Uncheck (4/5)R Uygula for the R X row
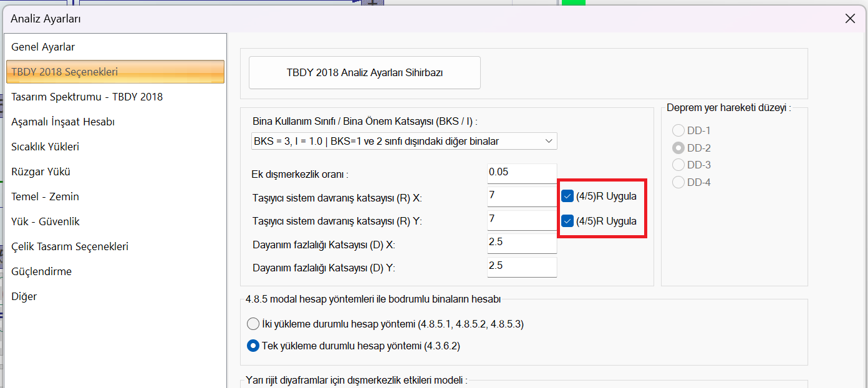This screenshot has width=868, height=388. click(x=567, y=196)
